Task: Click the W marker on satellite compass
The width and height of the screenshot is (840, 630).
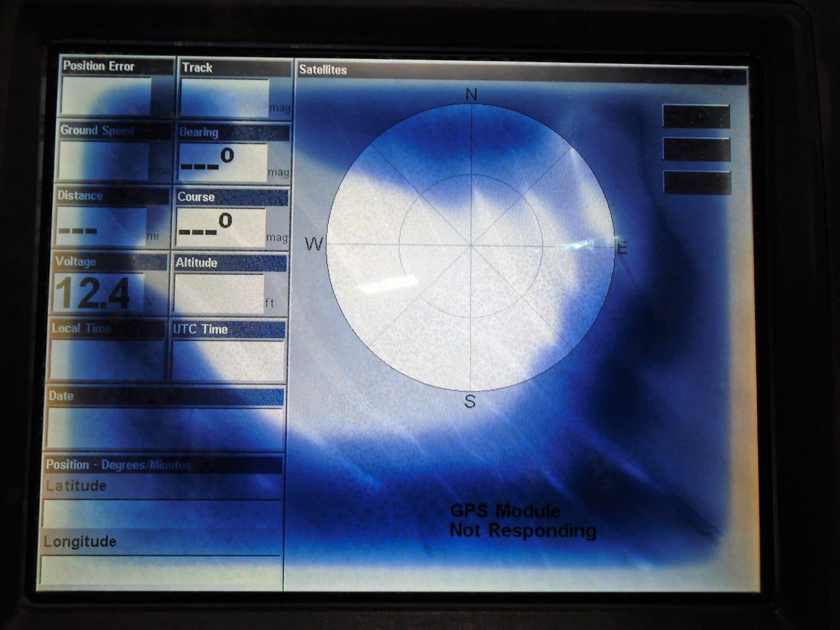Action: pyautogui.click(x=315, y=244)
